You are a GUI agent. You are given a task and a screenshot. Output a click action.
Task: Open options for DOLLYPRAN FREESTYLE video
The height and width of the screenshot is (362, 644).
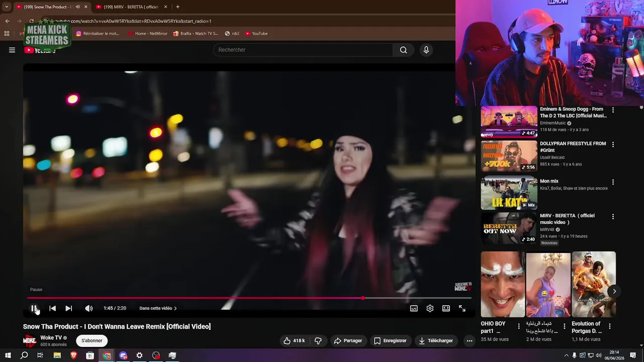(613, 144)
